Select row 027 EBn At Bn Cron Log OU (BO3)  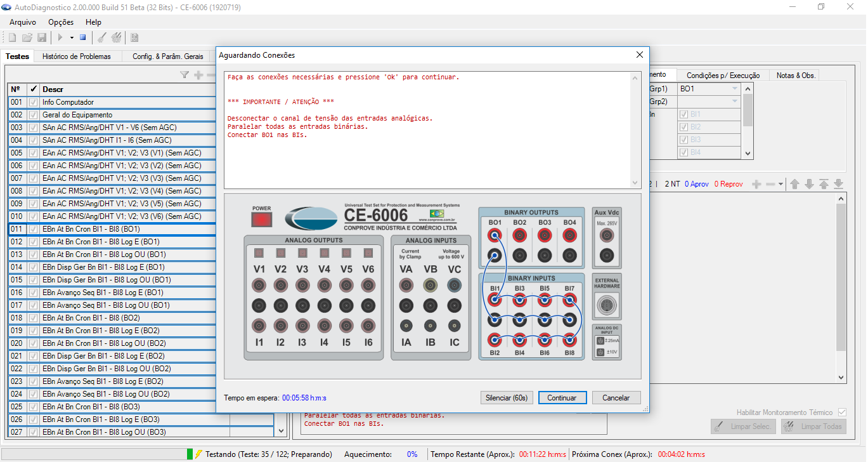click(141, 432)
